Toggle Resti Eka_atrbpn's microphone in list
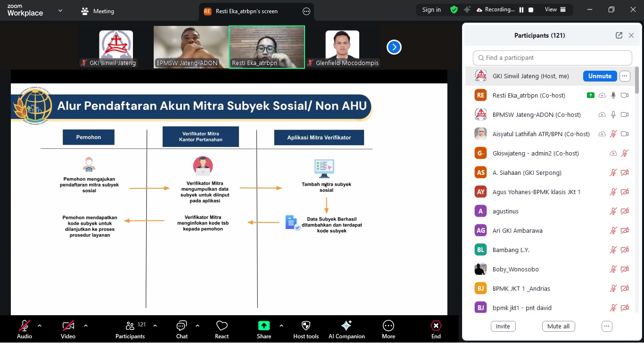644x343 pixels. tap(613, 95)
